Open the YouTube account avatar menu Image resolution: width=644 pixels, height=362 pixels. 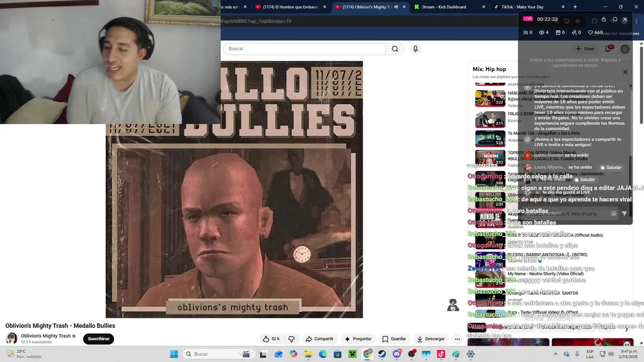(625, 49)
